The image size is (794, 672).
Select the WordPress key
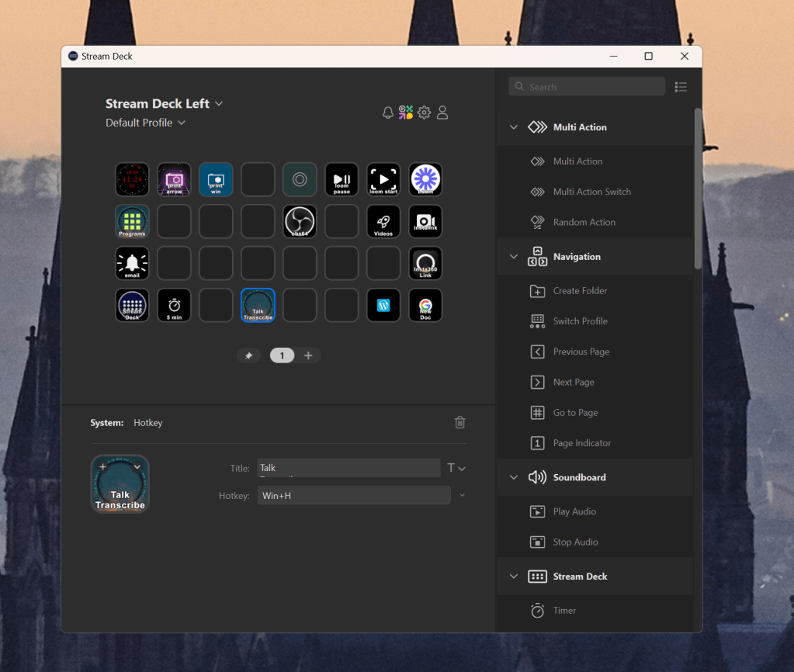pos(384,306)
